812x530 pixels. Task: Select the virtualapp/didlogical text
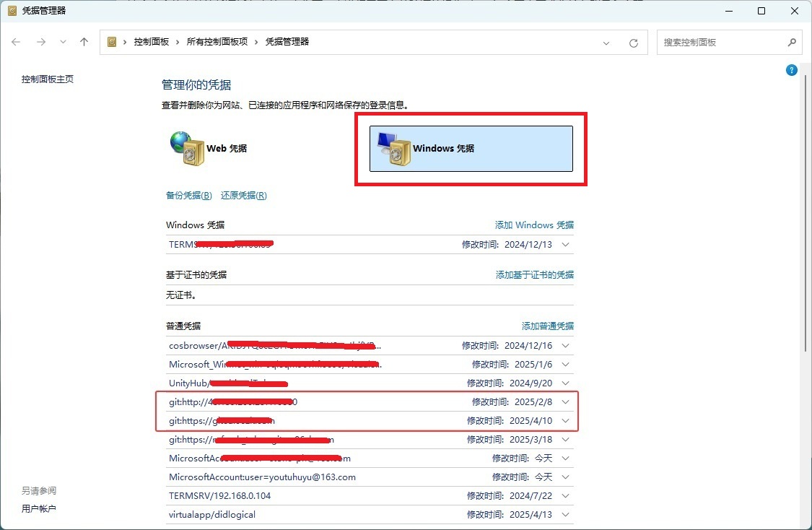211,514
